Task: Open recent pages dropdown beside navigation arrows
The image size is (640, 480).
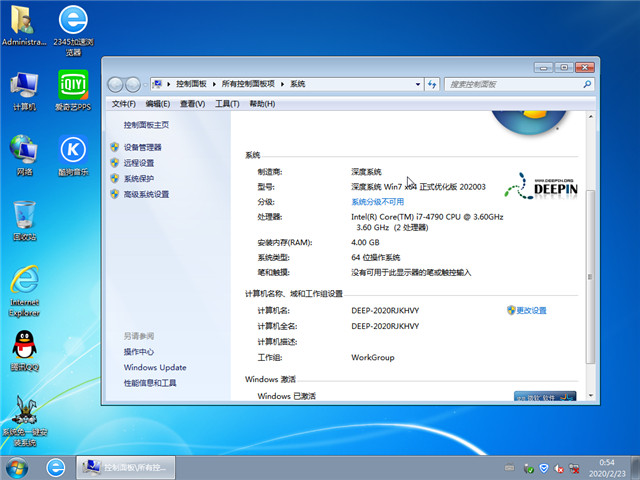Action: 145,85
